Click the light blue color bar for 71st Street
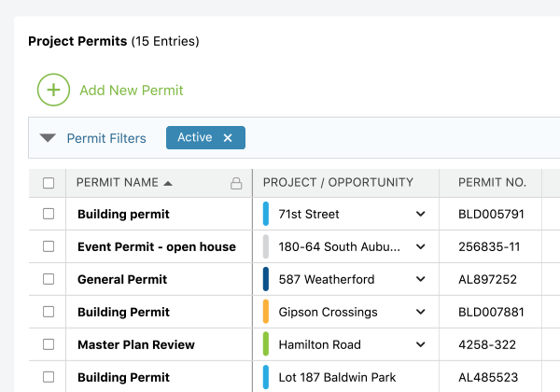 [266, 214]
